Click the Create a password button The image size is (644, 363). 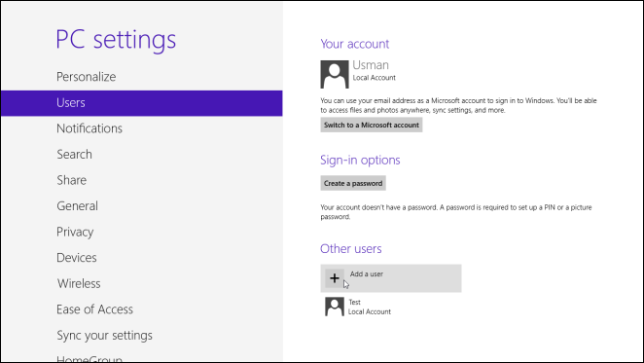[353, 183]
